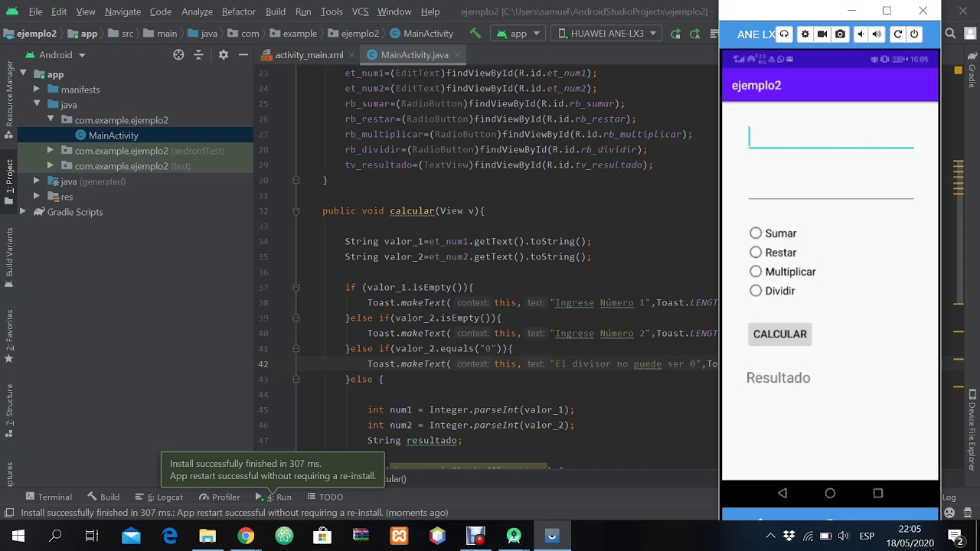Viewport: 980px width, 551px height.
Task: Click the Apply Changes and Restart Activity icon
Action: coord(675,34)
